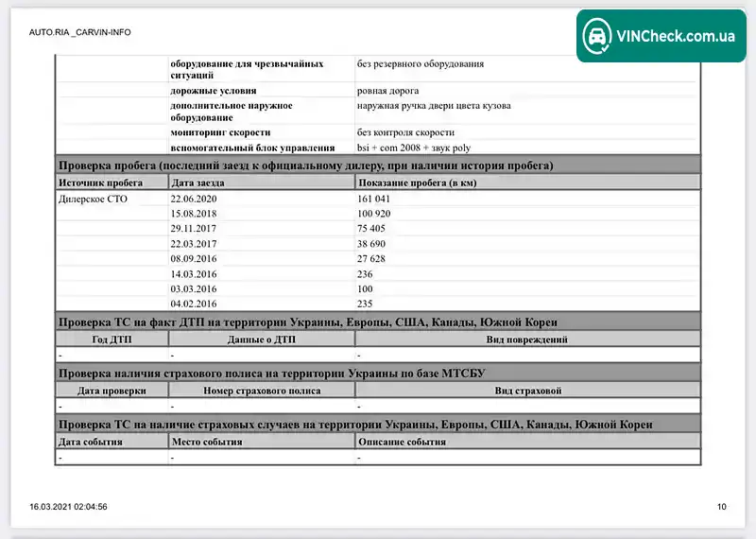Select 'вспомогательный блок управления' label
Screen dimensions: 756x539
pyautogui.click(x=252, y=148)
